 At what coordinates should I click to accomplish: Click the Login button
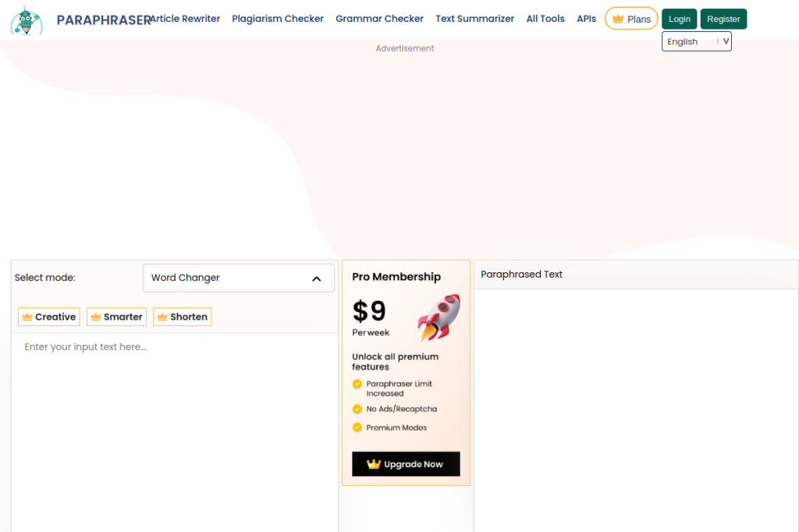click(680, 19)
